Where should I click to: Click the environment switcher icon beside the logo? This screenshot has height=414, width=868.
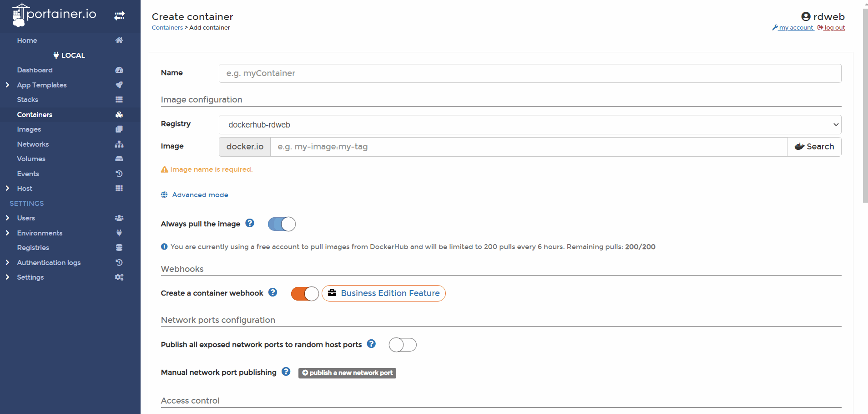click(119, 15)
